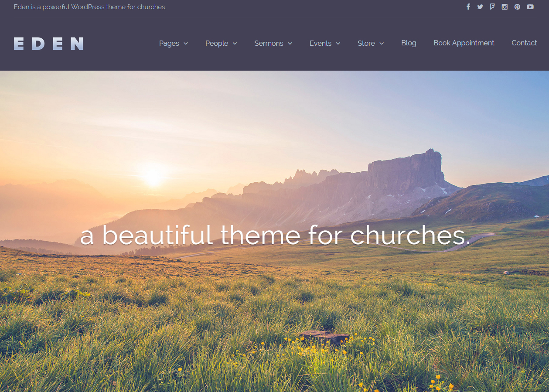Open the Events dropdown arrow

(338, 44)
